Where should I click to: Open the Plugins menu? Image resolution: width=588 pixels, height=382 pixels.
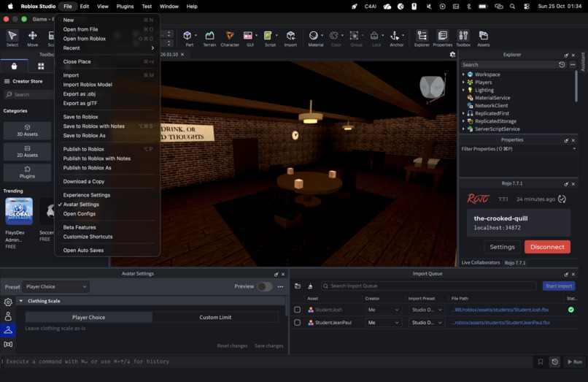pyautogui.click(x=125, y=7)
